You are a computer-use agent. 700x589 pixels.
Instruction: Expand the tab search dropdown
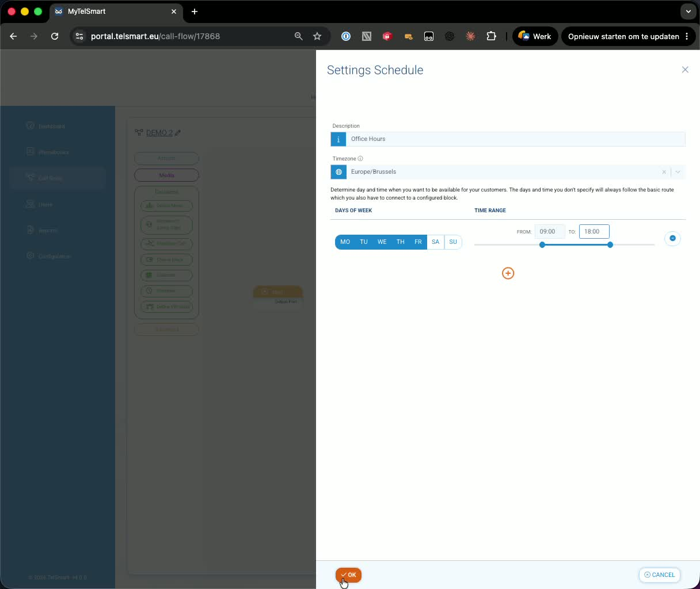[688, 12]
